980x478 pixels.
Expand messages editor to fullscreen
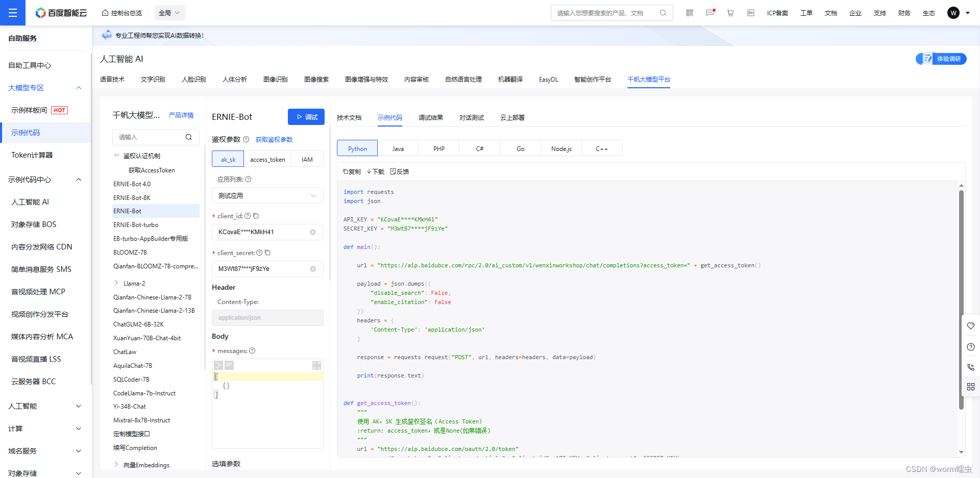316,365
